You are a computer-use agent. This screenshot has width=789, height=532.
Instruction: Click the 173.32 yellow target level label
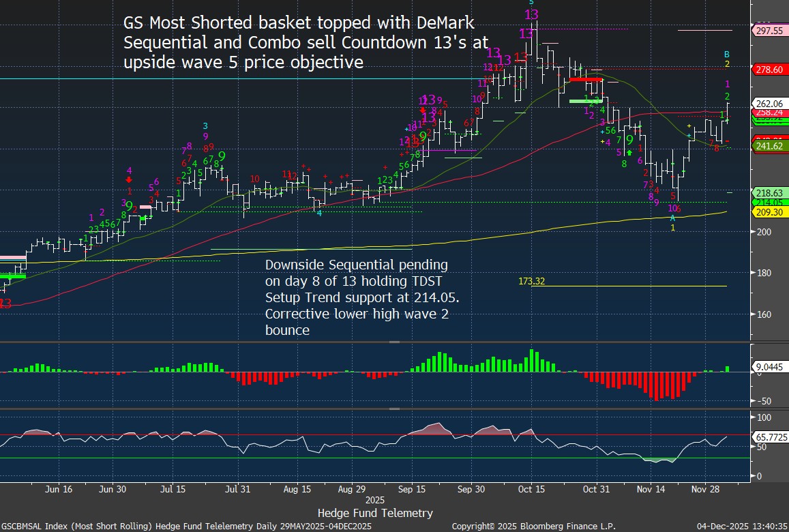[x=533, y=281]
